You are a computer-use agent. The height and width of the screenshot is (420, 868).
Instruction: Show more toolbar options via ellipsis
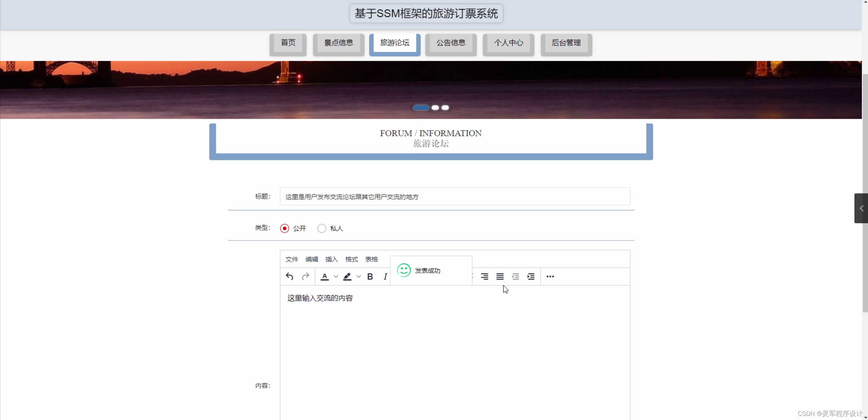[550, 276]
